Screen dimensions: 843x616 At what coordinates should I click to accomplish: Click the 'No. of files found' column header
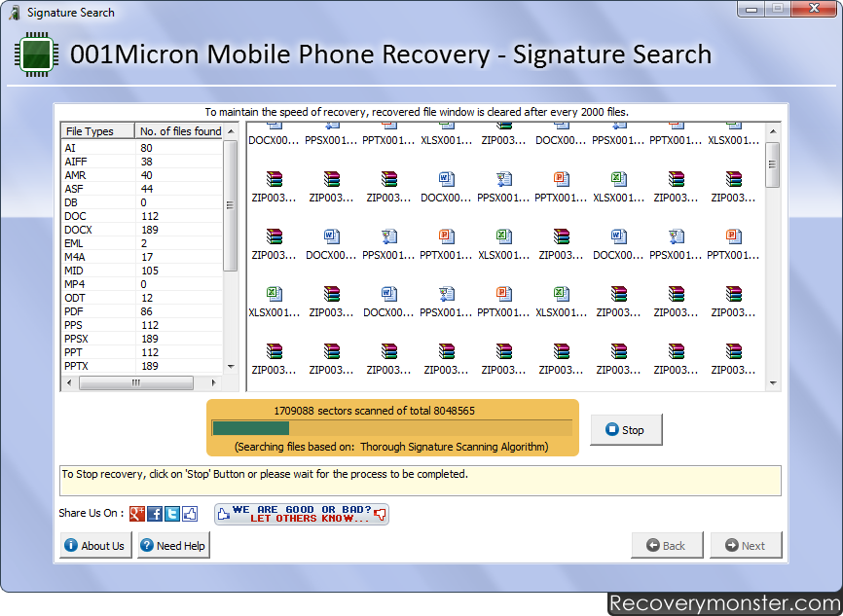(179, 131)
